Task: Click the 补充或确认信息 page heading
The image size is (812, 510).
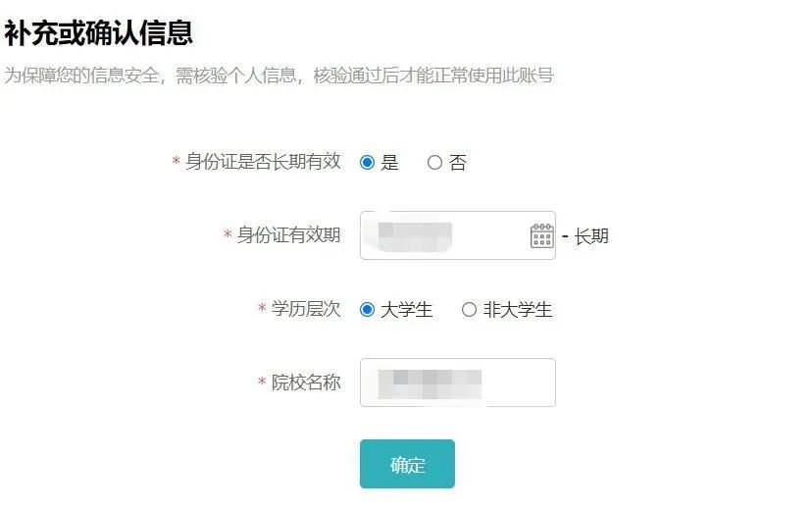Action: click(x=98, y=33)
